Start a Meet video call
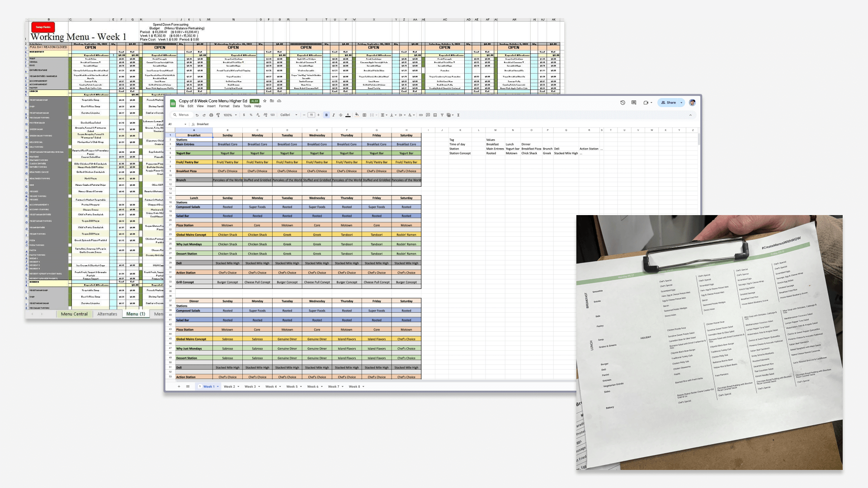The height and width of the screenshot is (488, 868). coord(646,103)
